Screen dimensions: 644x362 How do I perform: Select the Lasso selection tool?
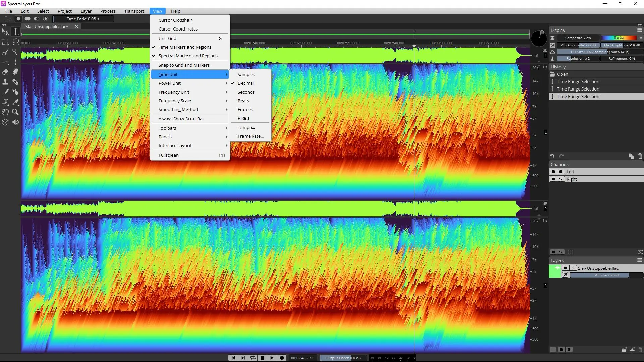15,42
